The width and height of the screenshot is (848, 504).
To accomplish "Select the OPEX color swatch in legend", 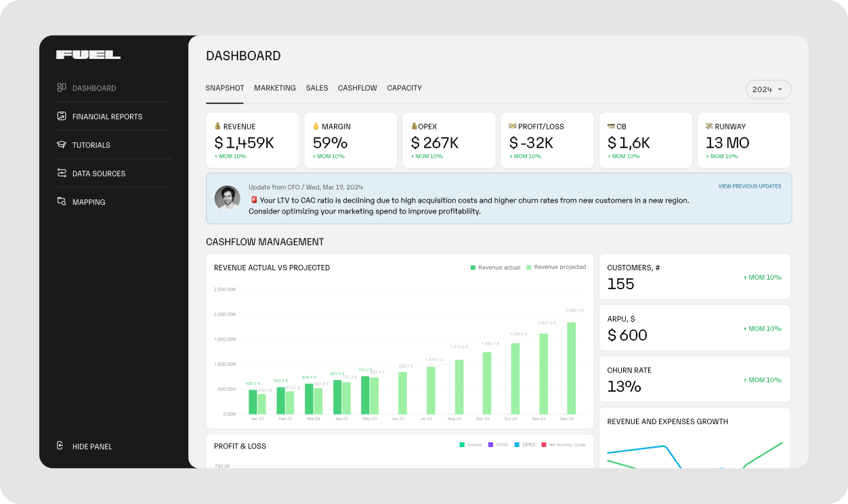I will pyautogui.click(x=516, y=444).
